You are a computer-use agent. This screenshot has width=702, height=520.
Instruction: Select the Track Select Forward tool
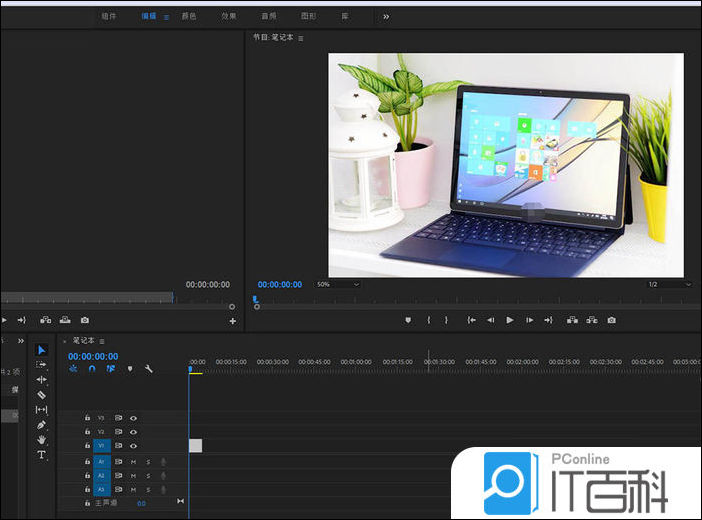42,365
